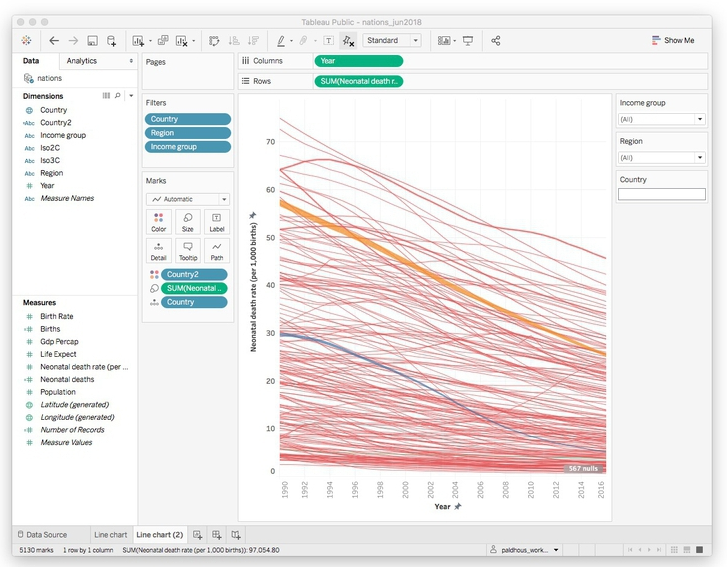Click the SUM(Neonatal death r.. pill on Rows

[358, 82]
